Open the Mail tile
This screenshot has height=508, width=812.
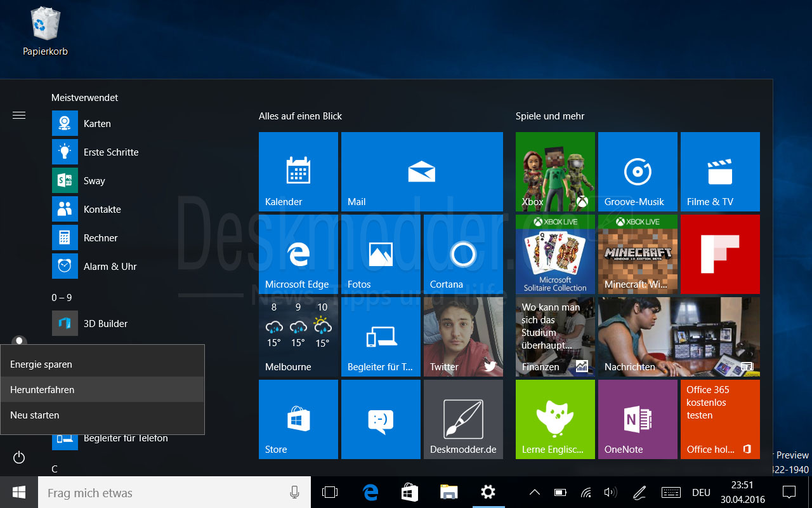[422, 171]
